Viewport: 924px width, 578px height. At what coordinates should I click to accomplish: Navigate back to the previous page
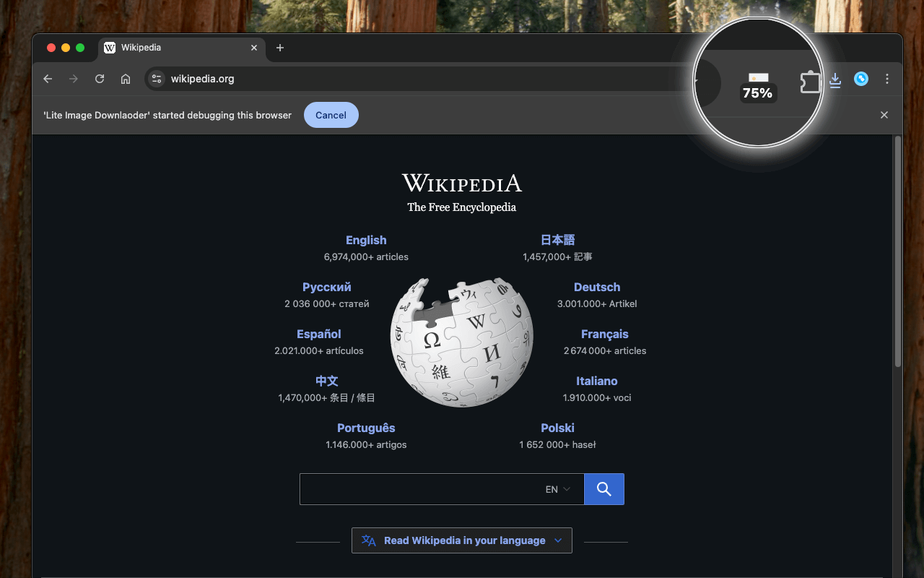point(48,79)
